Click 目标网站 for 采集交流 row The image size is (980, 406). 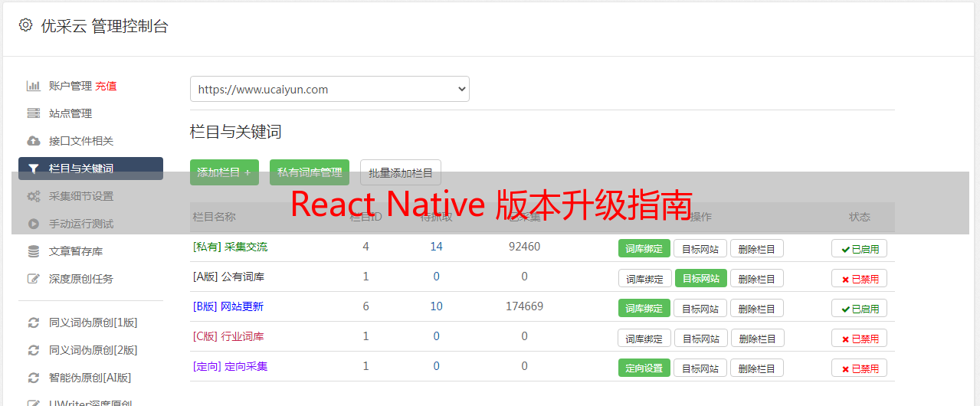tap(700, 248)
